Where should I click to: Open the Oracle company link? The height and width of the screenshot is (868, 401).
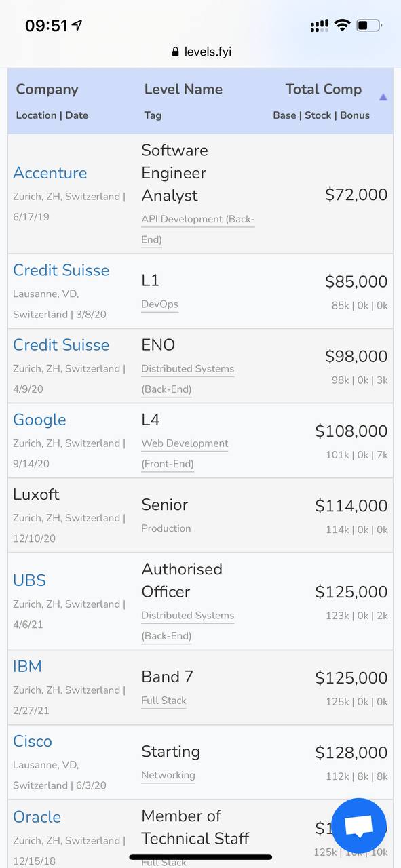point(37,817)
